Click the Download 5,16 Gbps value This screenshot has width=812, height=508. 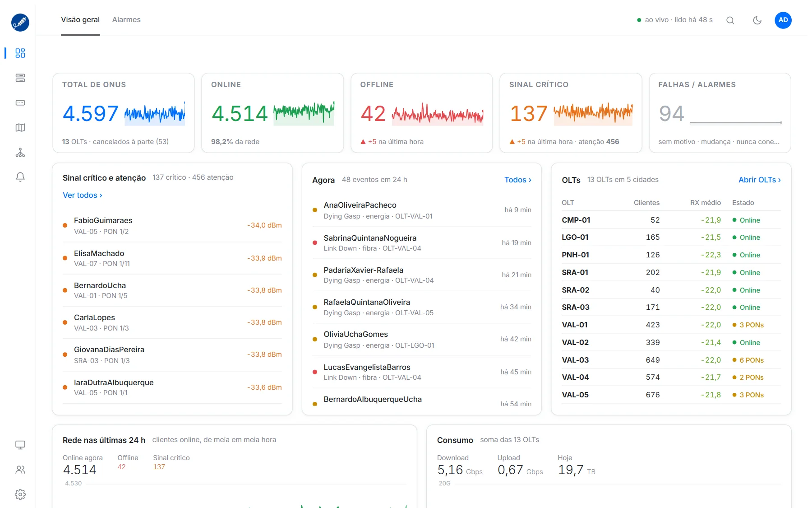click(460, 470)
